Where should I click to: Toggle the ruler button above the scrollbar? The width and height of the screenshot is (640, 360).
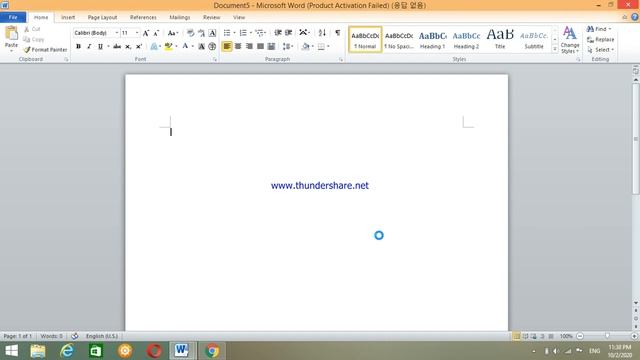coord(636,71)
